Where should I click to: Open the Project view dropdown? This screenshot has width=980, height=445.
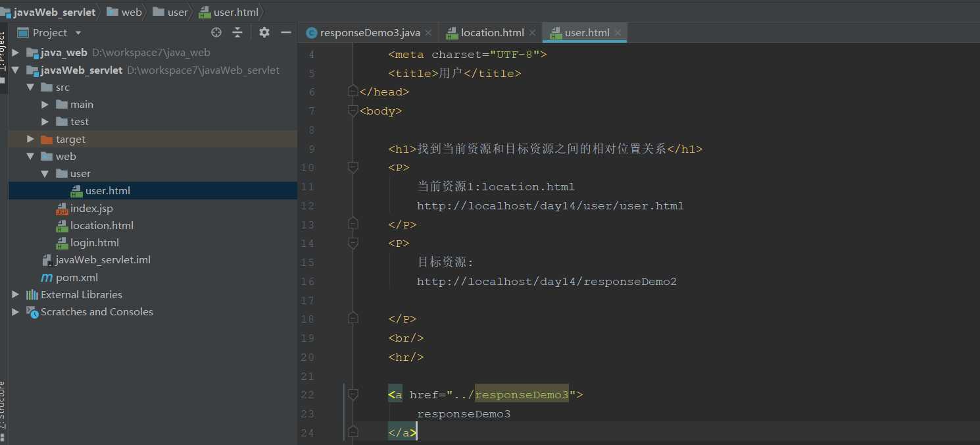coord(78,33)
